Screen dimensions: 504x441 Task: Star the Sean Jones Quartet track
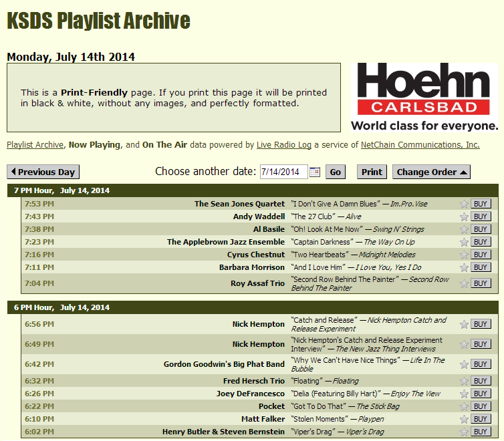(x=464, y=204)
